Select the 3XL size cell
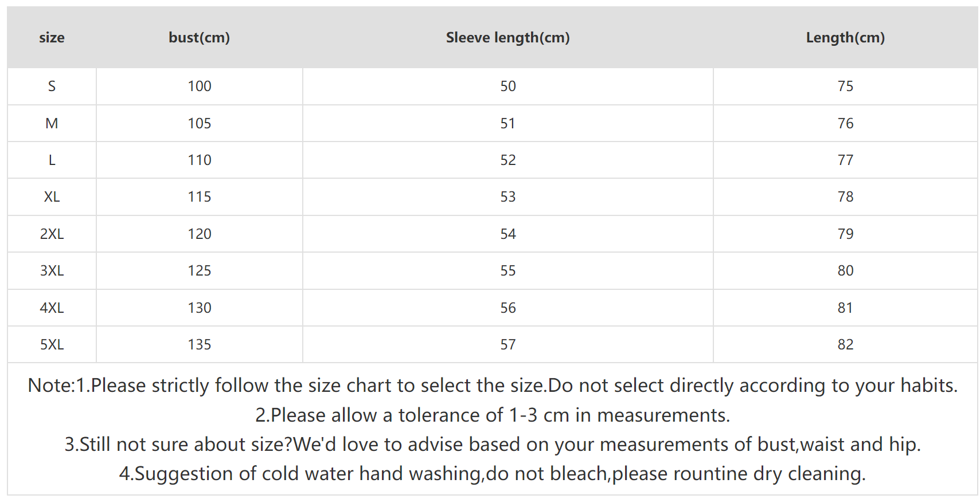Screen dimensions: 980x503 (x=52, y=270)
